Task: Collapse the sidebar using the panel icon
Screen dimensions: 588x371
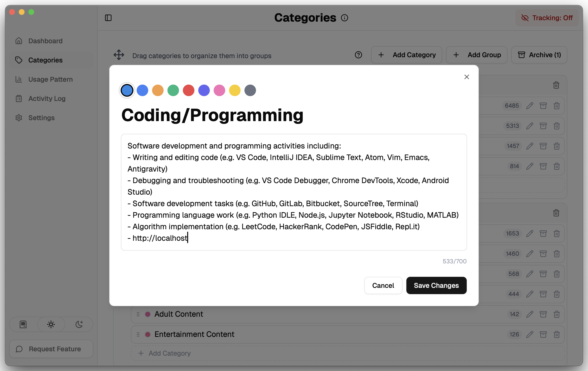Action: tap(108, 18)
